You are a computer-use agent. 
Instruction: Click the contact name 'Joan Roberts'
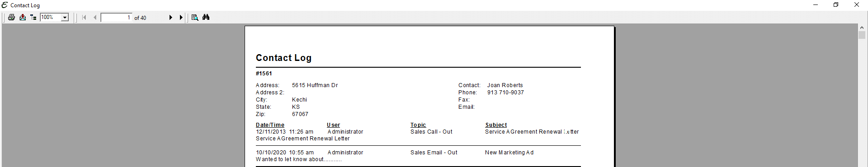point(505,85)
